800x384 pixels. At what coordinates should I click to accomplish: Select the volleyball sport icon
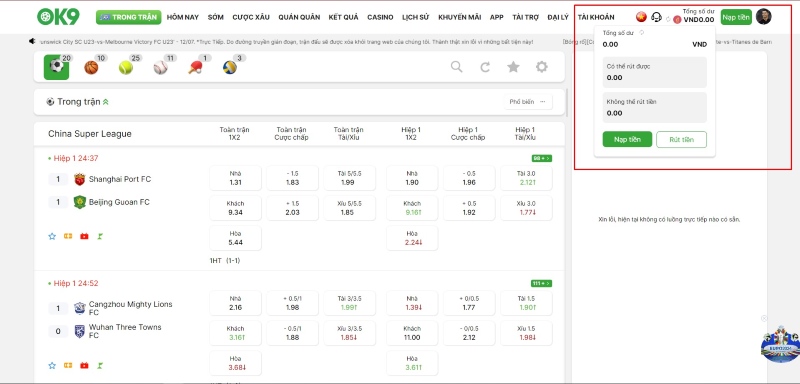tap(230, 67)
